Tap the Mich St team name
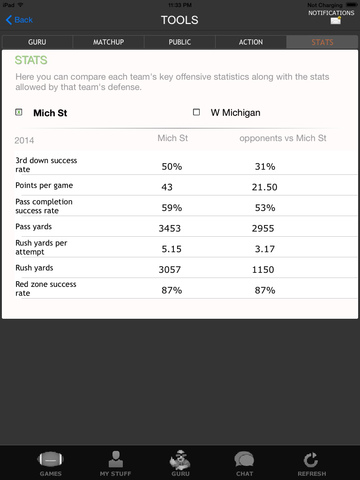Viewport: 360px width, 480px height. point(50,113)
